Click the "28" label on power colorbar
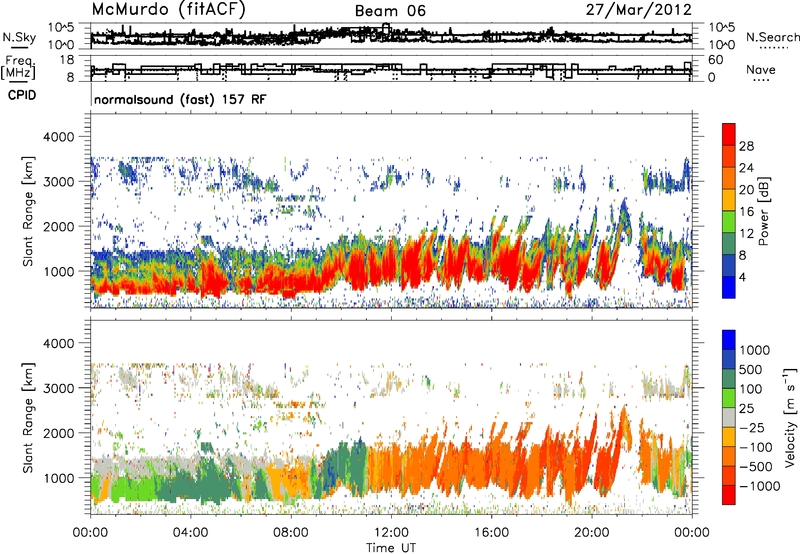 point(746,146)
